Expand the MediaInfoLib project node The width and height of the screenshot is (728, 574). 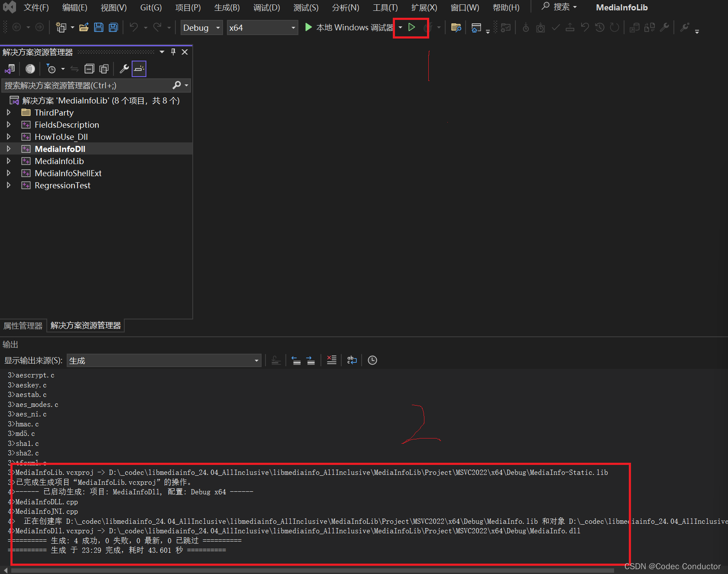pos(9,161)
